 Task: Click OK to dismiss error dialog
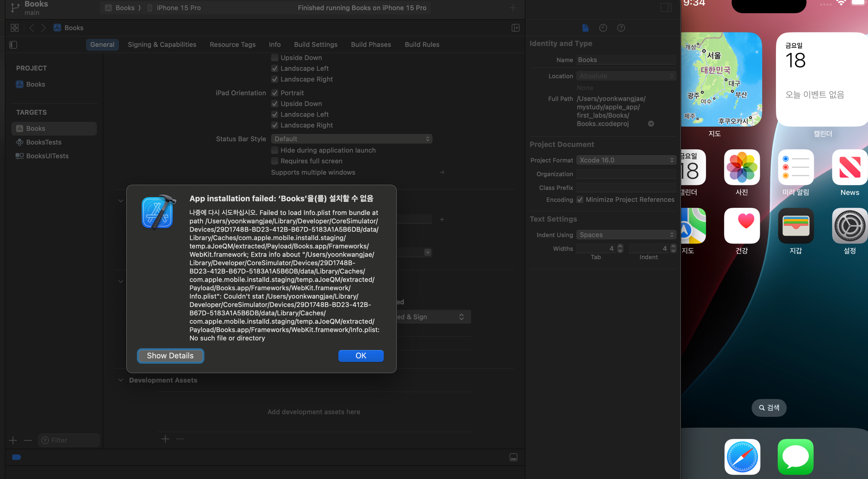point(360,355)
